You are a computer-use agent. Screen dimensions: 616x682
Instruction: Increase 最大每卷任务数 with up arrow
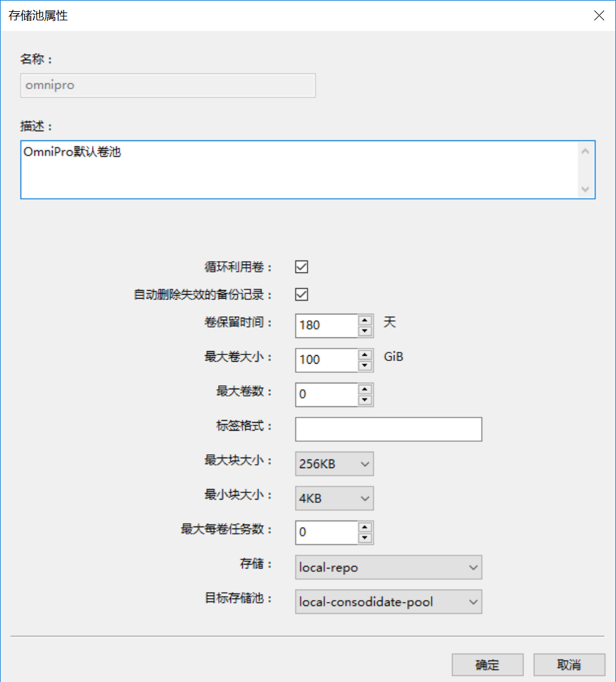pos(365,527)
